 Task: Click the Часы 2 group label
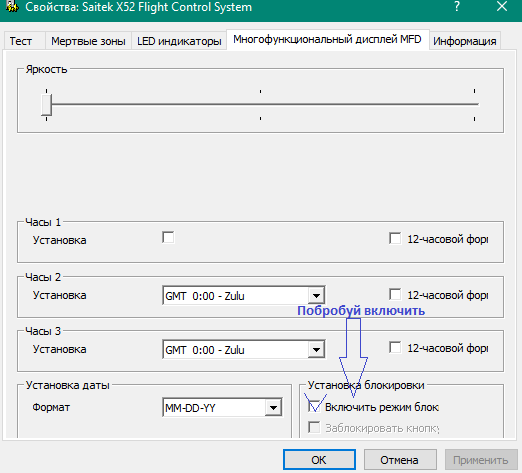point(43,277)
